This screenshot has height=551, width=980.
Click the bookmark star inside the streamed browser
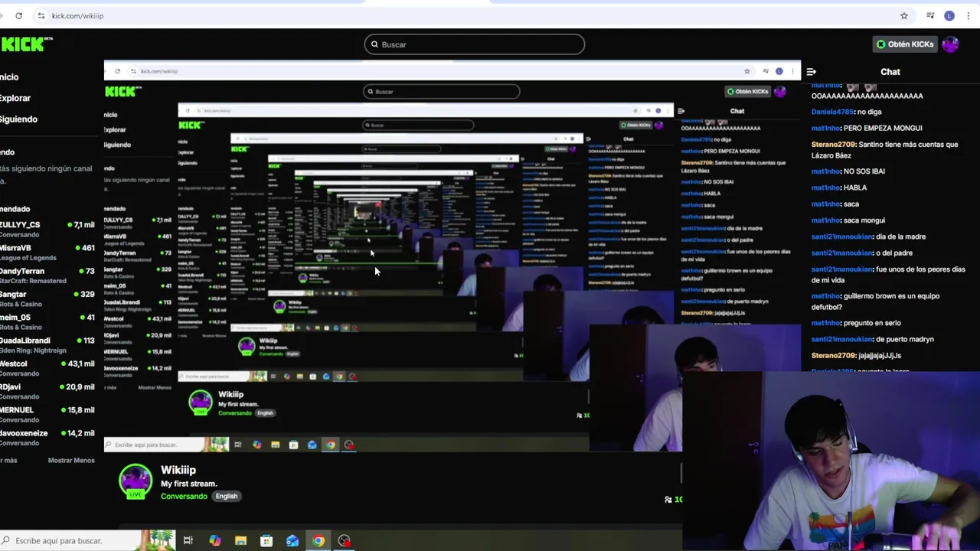click(x=747, y=71)
